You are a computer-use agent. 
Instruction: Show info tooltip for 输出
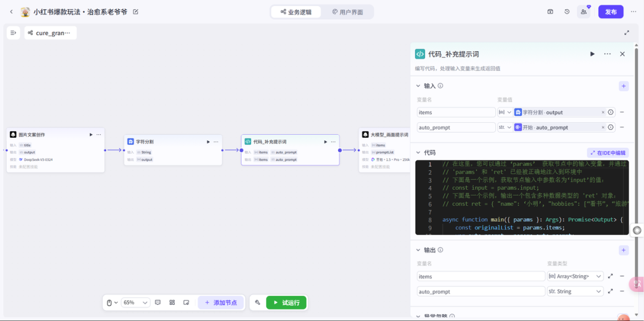(x=440, y=250)
